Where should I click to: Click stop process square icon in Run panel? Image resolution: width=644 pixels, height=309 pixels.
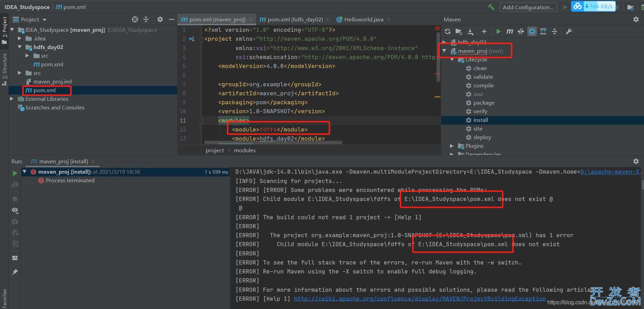coord(15,199)
